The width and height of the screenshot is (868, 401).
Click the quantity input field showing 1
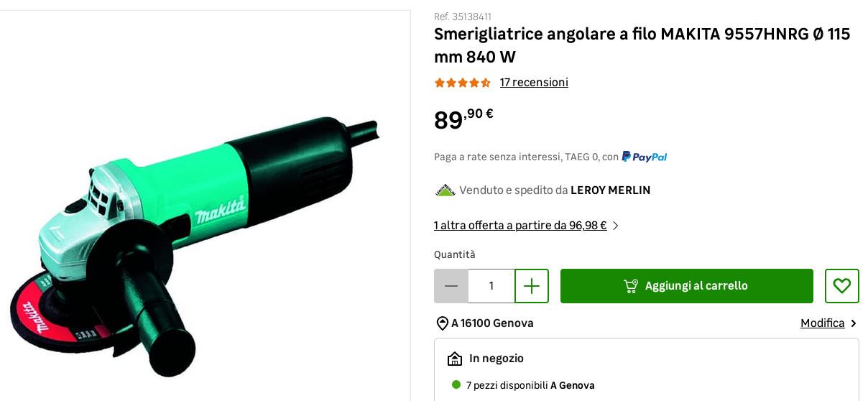[491, 286]
